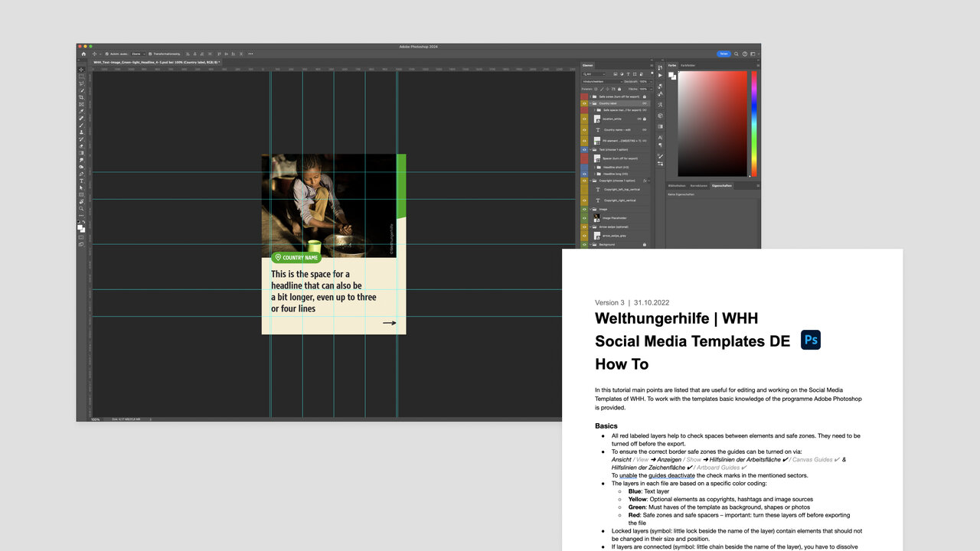Click foreground/background color swatches in toolbar

pyautogui.click(x=81, y=227)
